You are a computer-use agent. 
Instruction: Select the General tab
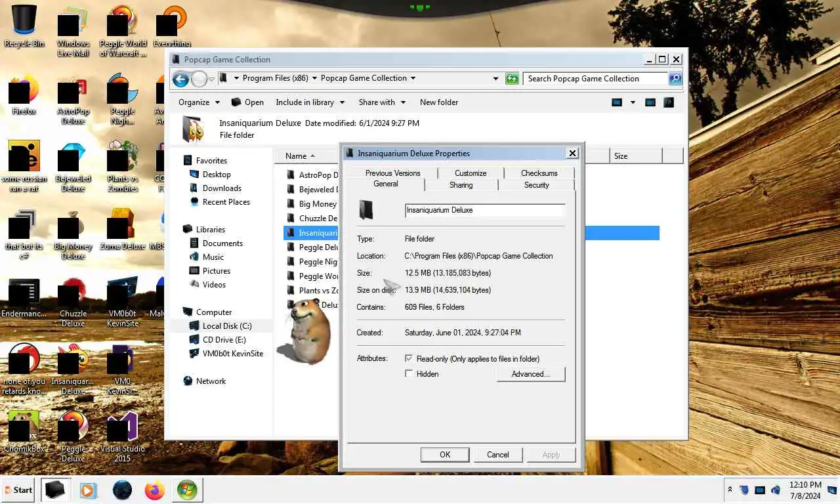(x=386, y=184)
